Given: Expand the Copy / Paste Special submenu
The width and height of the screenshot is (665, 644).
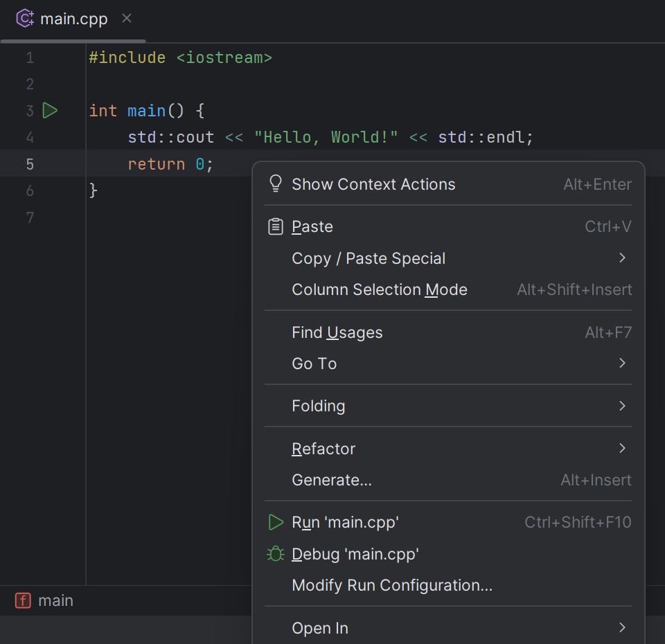Looking at the screenshot, I should tap(368, 258).
